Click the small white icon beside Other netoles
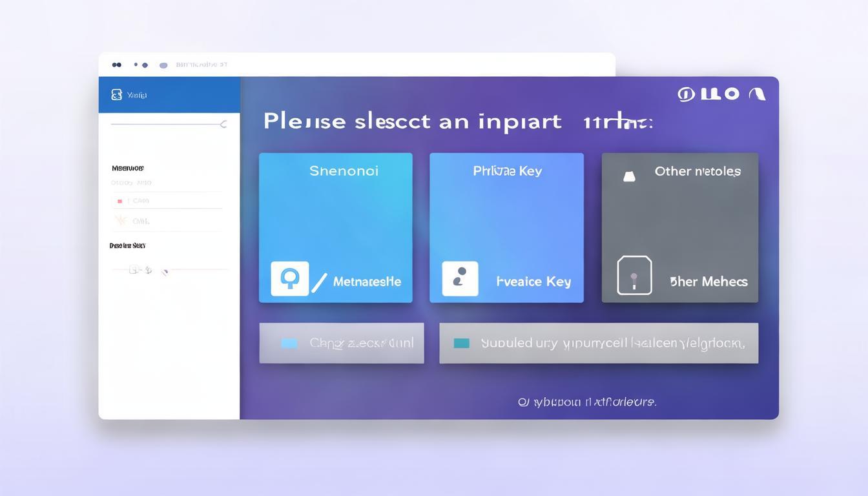This screenshot has height=496, width=868. point(628,176)
